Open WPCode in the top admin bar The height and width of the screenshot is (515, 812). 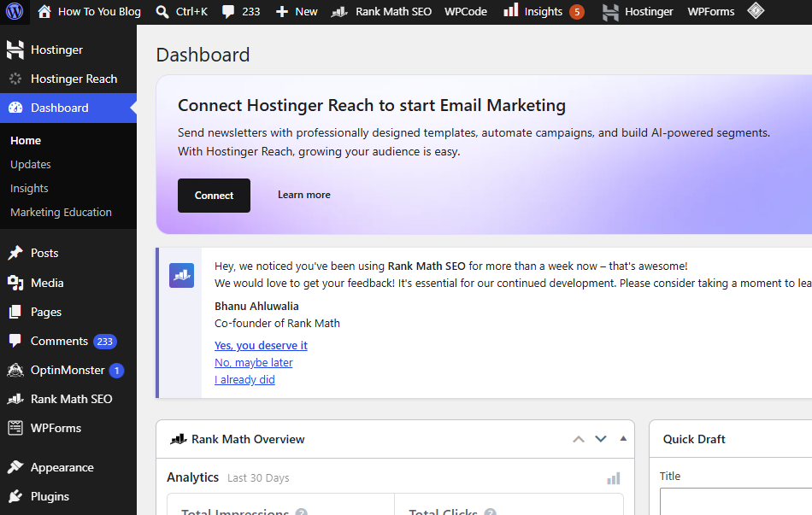pos(466,11)
